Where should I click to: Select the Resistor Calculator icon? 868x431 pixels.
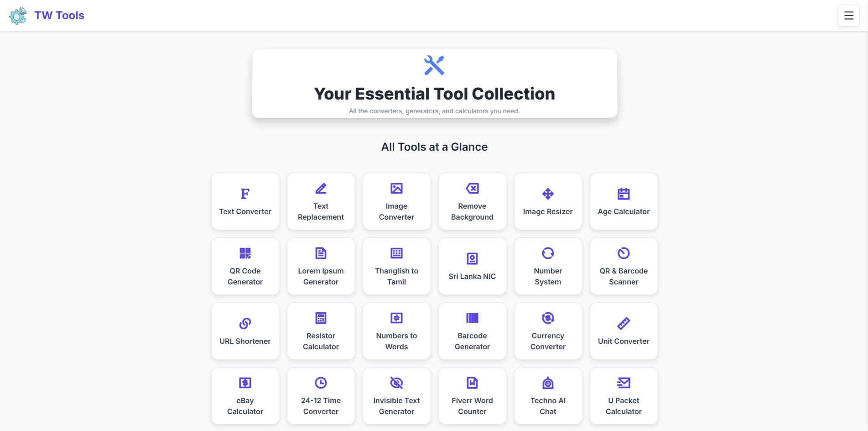[321, 318]
